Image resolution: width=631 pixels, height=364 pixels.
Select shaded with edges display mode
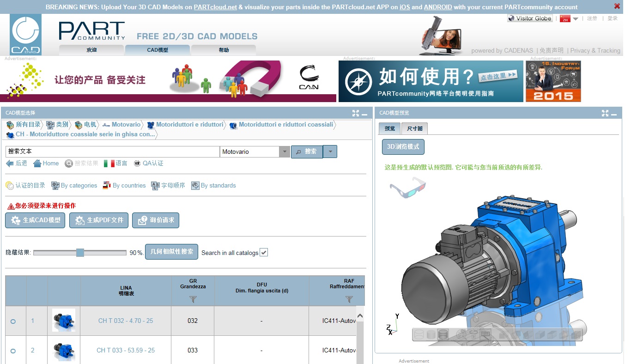click(443, 334)
